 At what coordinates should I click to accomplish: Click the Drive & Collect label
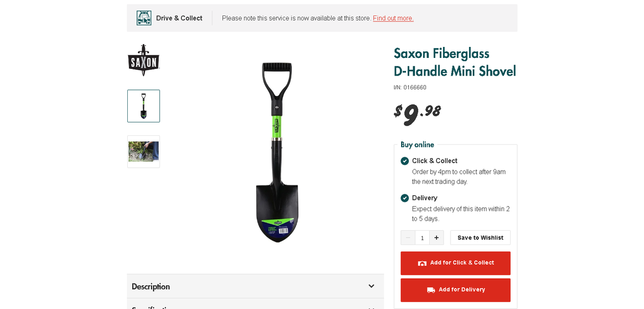tap(179, 18)
